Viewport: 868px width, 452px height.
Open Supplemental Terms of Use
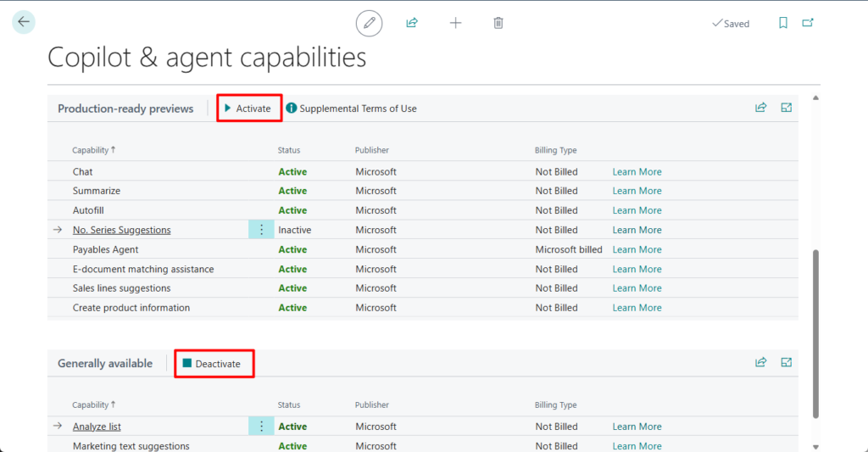coord(352,109)
